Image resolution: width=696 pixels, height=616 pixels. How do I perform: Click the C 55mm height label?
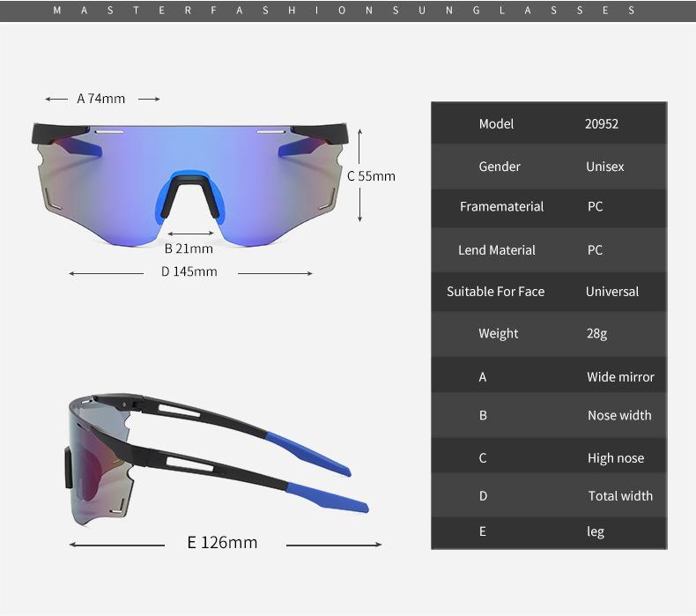pyautogui.click(x=371, y=176)
